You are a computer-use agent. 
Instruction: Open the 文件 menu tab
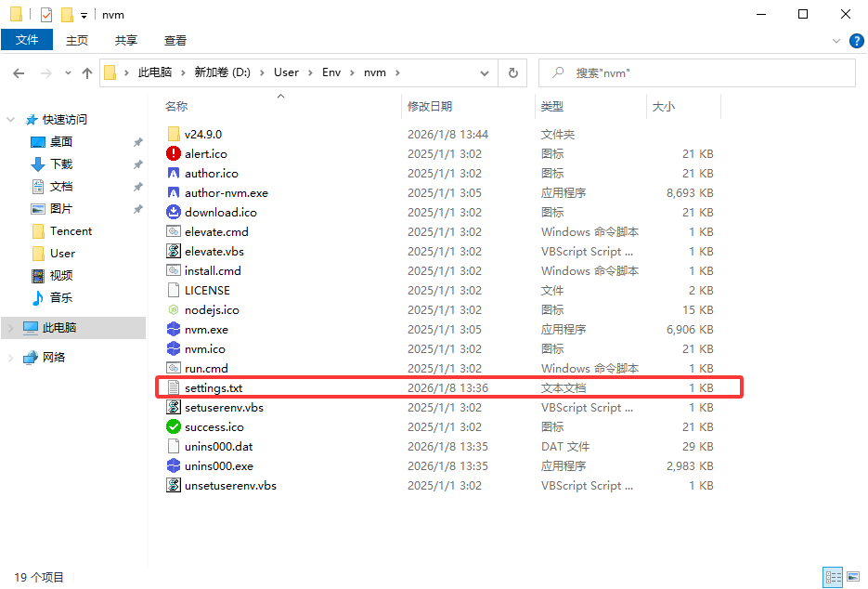[x=27, y=40]
